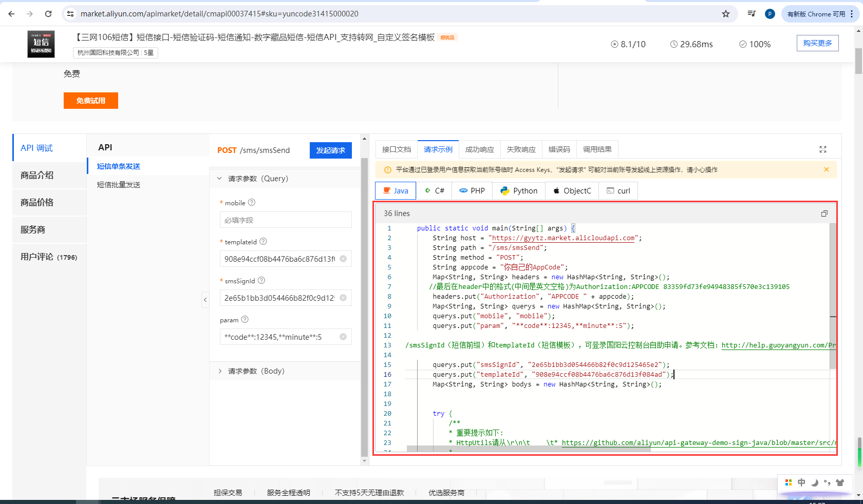
Task: Click the 8.1/10 rating score
Action: (x=628, y=44)
